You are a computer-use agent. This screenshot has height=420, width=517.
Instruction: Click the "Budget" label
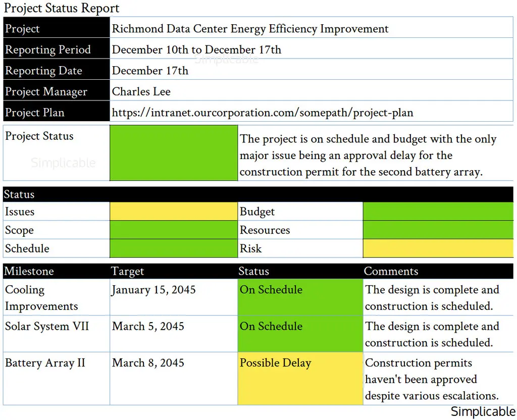click(257, 212)
